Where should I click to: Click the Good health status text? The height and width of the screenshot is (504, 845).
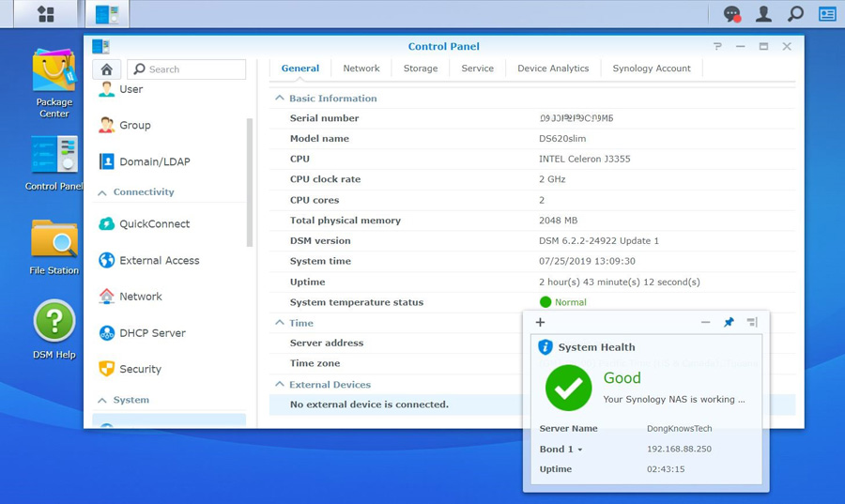click(622, 378)
